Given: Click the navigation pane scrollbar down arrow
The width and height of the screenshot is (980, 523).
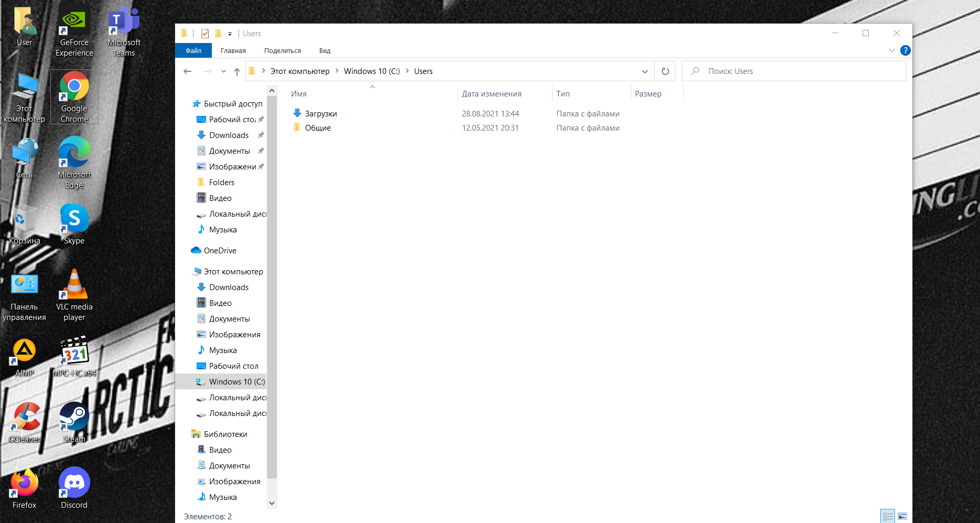Looking at the screenshot, I should tap(272, 503).
